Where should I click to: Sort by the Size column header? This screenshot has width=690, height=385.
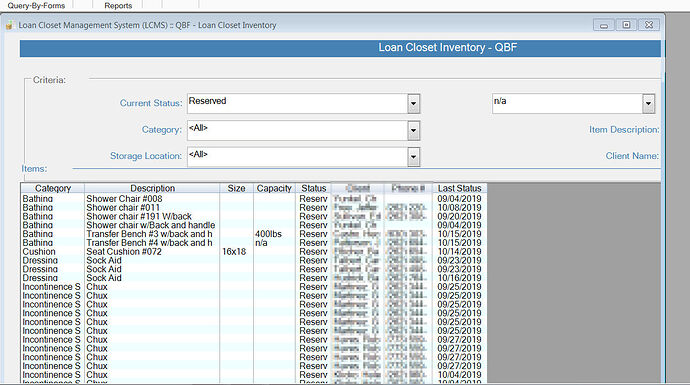pyautogui.click(x=236, y=188)
